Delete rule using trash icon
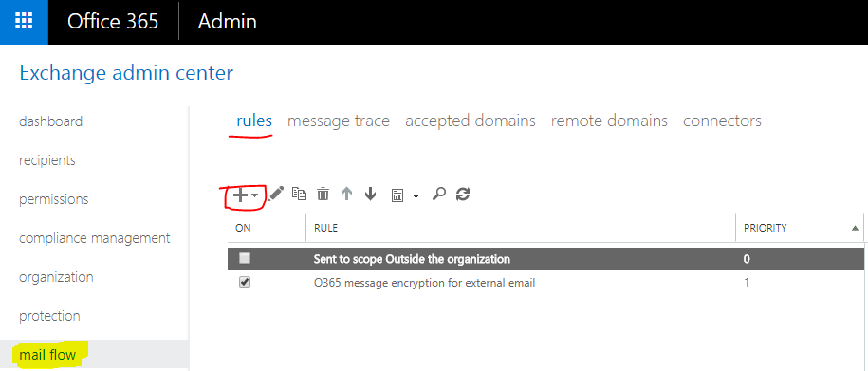Viewport: 868px width, 371px height. tap(323, 194)
